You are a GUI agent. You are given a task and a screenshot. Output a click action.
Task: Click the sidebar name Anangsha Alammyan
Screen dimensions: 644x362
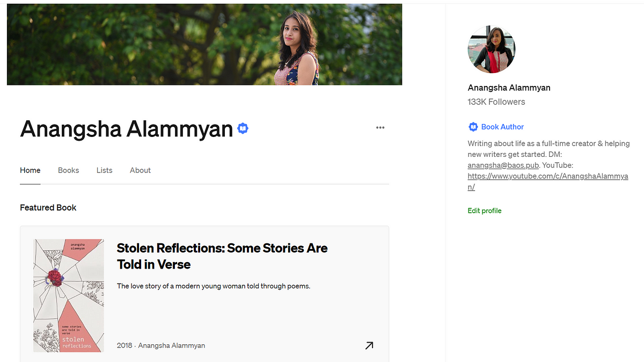point(509,88)
